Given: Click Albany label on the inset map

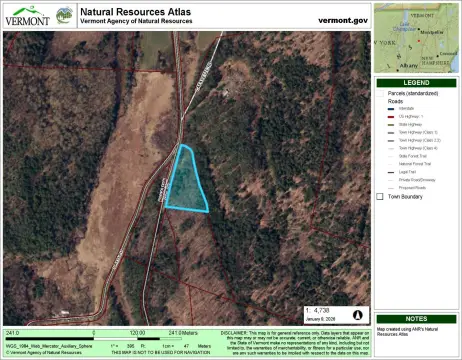Looking at the screenshot, I should (x=409, y=66).
